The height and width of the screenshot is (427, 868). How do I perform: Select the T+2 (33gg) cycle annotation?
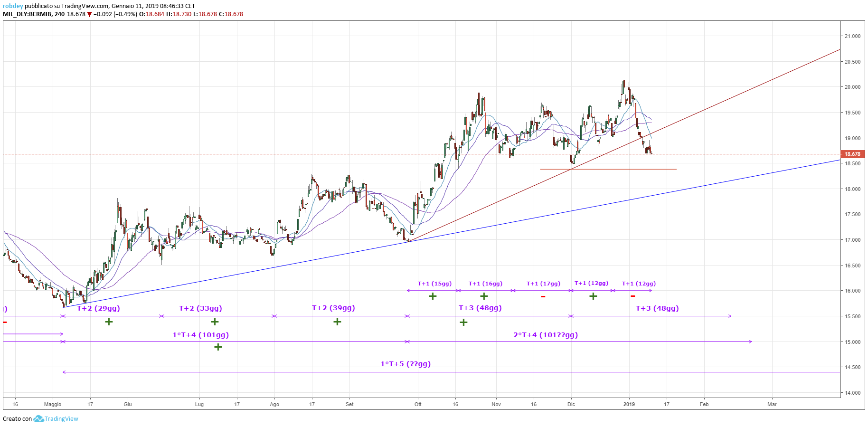pos(200,308)
